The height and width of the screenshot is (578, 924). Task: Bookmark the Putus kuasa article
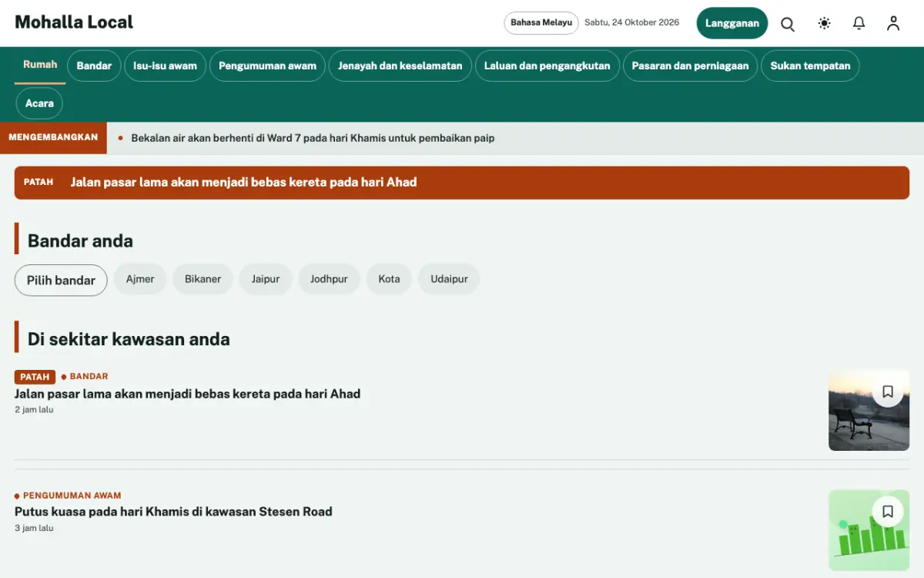tap(888, 511)
